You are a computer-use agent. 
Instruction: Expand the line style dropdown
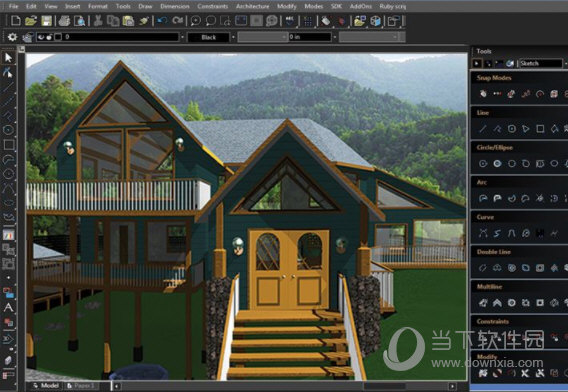pyautogui.click(x=284, y=37)
